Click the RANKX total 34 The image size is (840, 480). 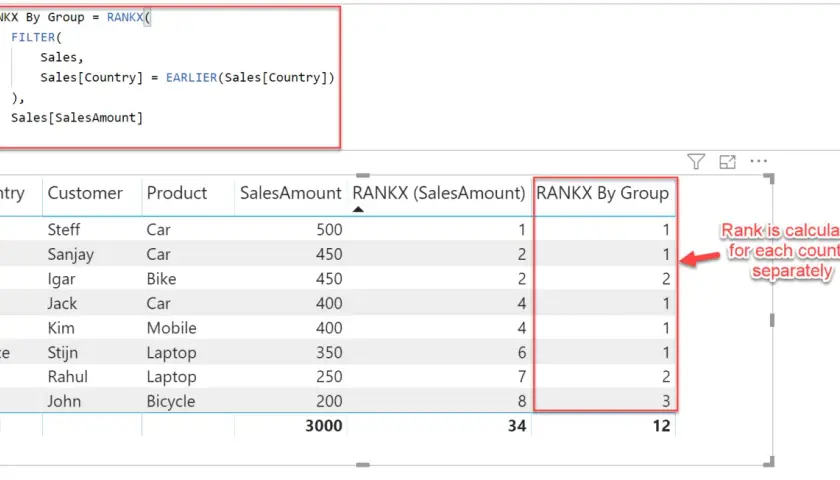pyautogui.click(x=517, y=426)
